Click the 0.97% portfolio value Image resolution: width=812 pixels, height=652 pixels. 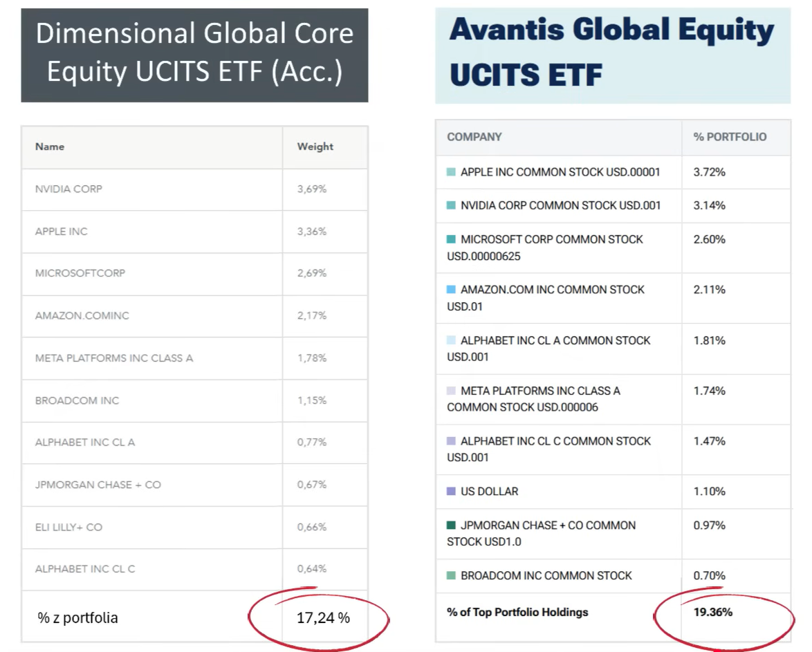[x=710, y=525]
